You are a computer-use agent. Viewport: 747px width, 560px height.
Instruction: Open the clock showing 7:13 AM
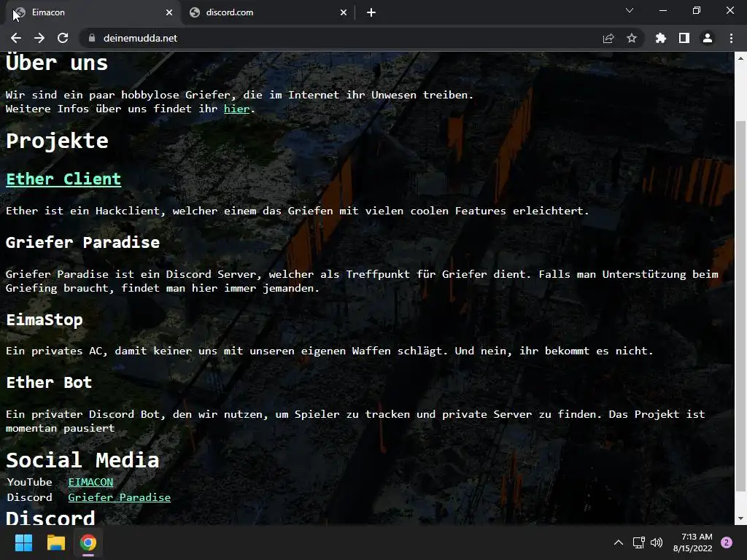[692, 542]
